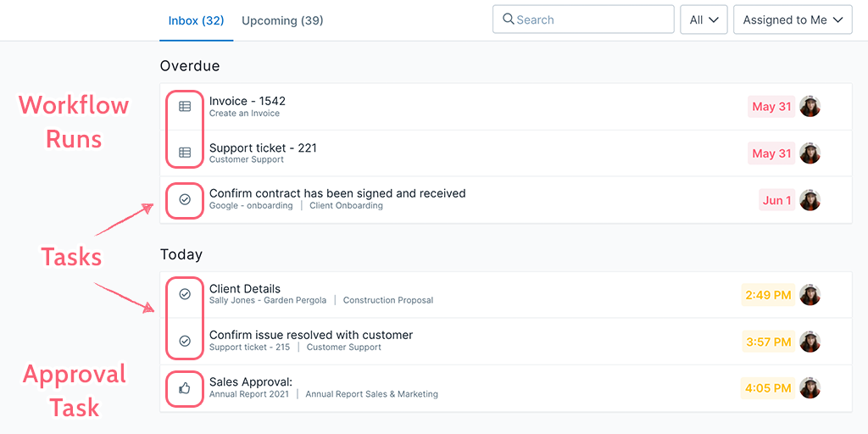Click May 31 due date on Support ticket row
Screen dimensions: 868x434
point(771,153)
